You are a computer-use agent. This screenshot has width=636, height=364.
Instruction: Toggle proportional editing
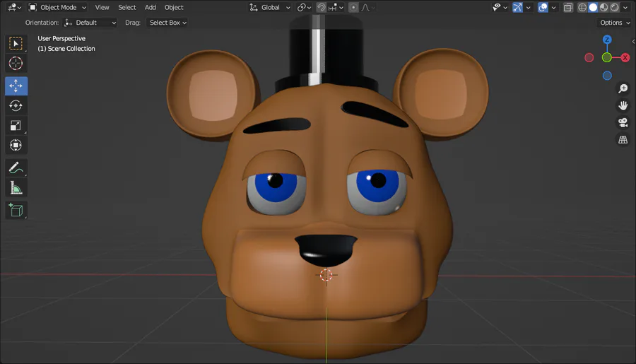pos(353,7)
